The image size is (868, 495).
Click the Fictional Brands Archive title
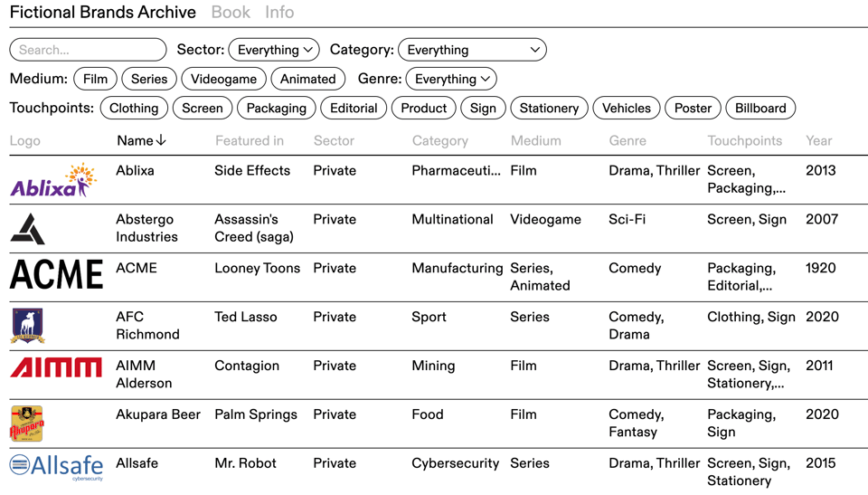tap(102, 13)
